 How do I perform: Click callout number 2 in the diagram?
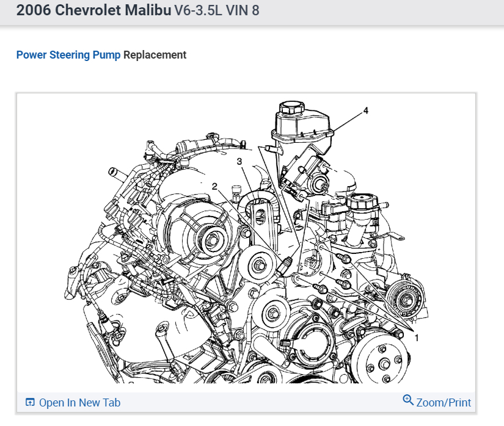click(x=214, y=186)
